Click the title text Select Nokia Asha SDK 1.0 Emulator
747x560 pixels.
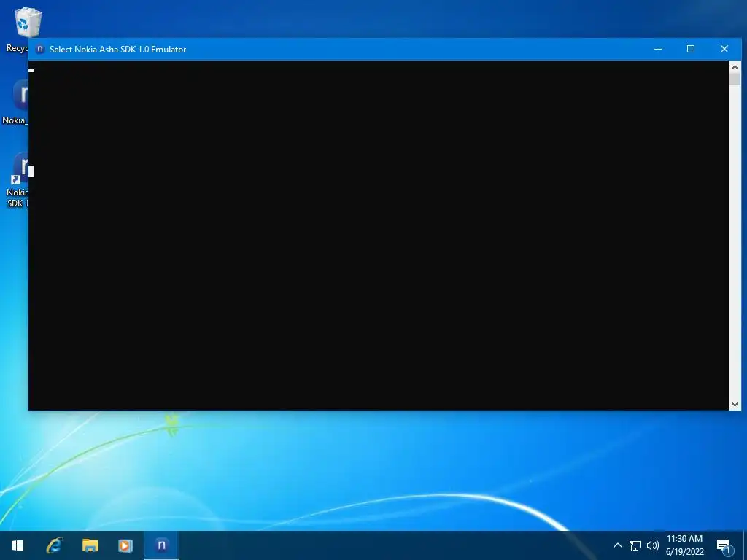click(117, 50)
